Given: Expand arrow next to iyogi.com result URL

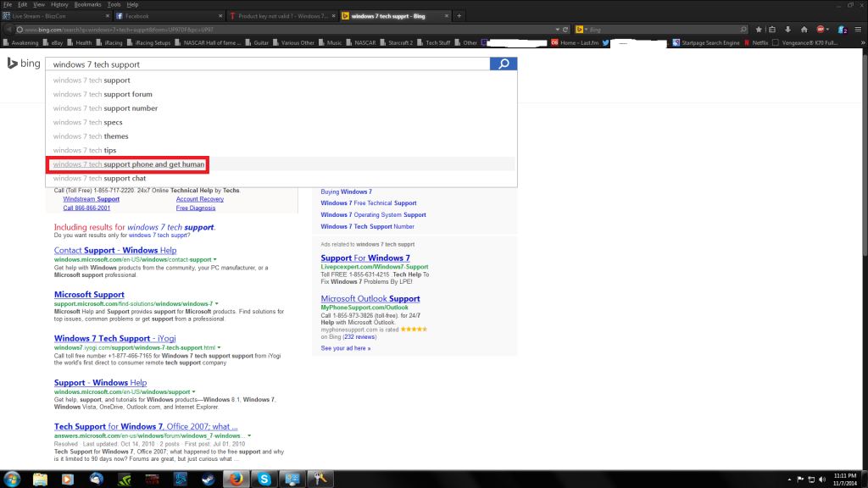Looking at the screenshot, I should 220,347.
